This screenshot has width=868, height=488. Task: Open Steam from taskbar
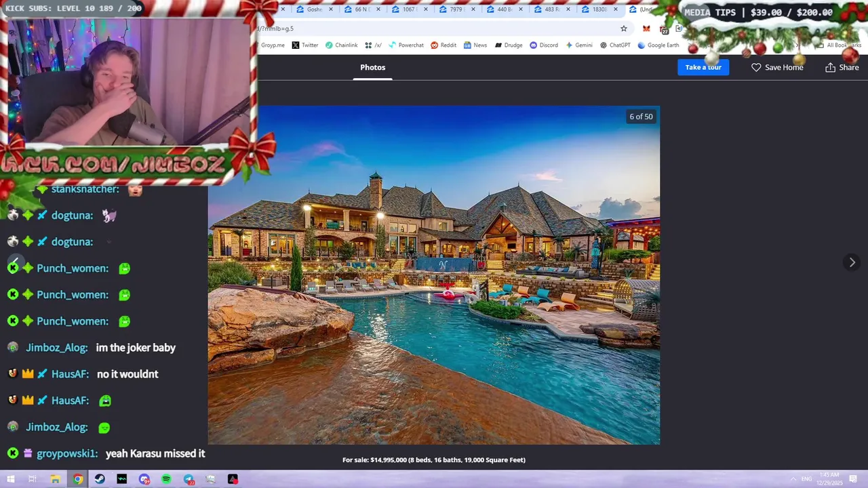100,479
